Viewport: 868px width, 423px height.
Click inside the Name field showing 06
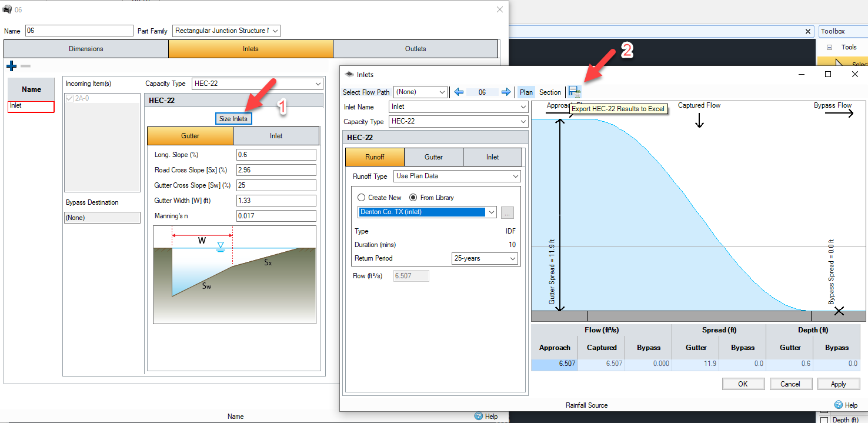tap(79, 30)
